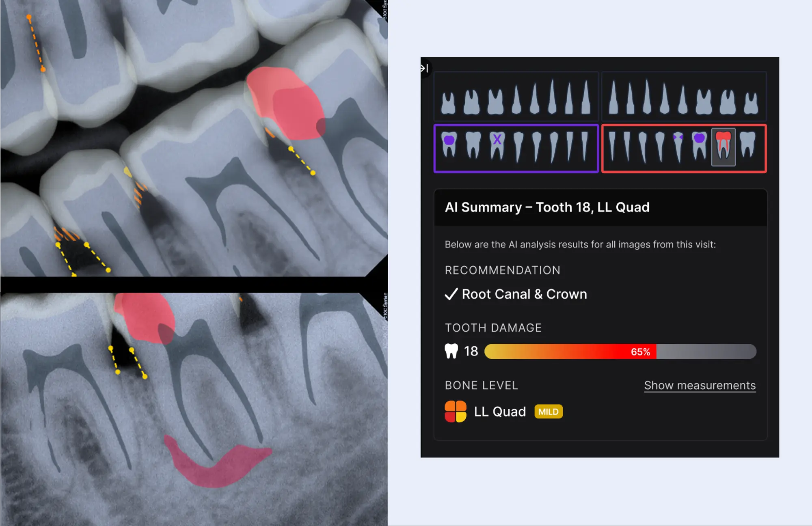This screenshot has width=812, height=526.
Task: Open the Show measurements link
Action: pyautogui.click(x=700, y=385)
